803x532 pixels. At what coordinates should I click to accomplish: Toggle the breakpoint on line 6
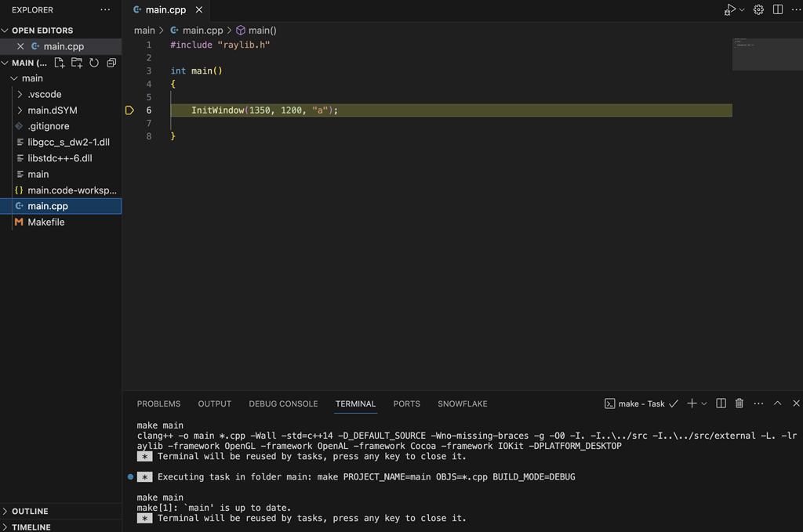129,110
